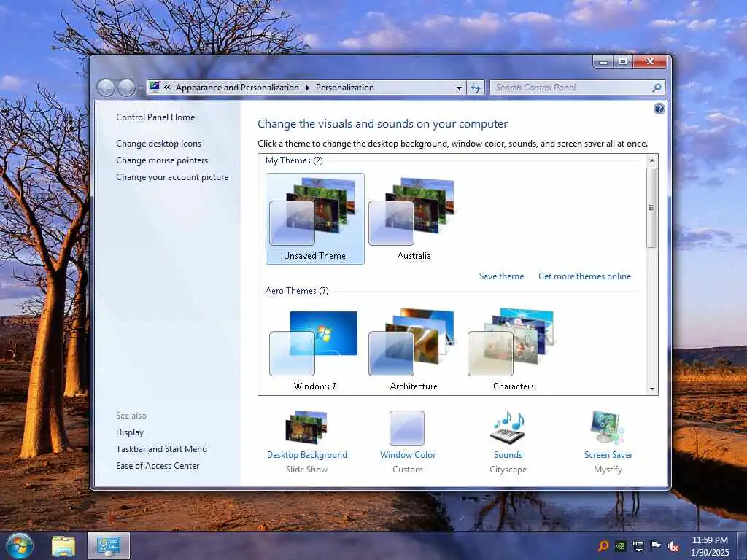Click Appearance and Personalization breadcrumb
Viewport: 747px width, 560px height.
click(x=237, y=87)
